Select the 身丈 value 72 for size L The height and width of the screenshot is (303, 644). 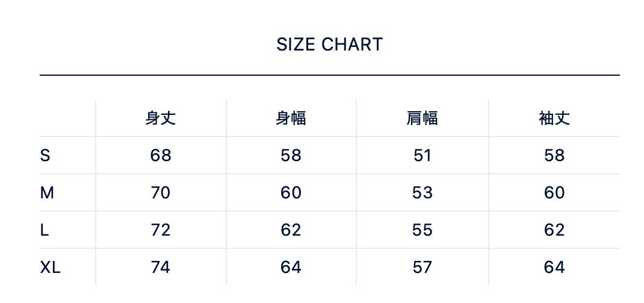pyautogui.click(x=161, y=230)
